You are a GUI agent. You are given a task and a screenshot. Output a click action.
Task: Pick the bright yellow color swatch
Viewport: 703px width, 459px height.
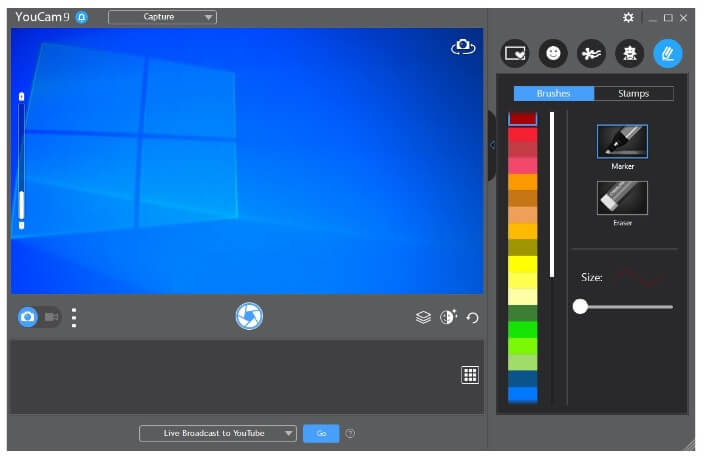point(522,264)
